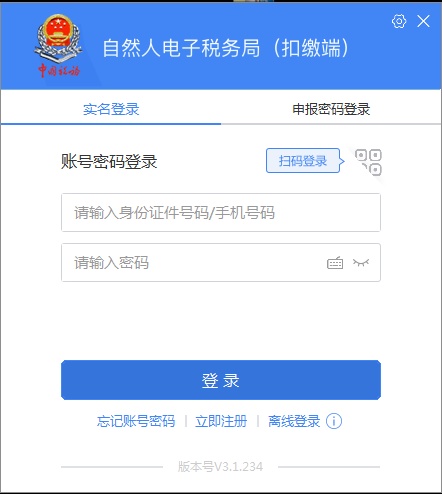Switch to the 申报密码登录 tab
Screen dimensions: 442x494
(x=331, y=109)
